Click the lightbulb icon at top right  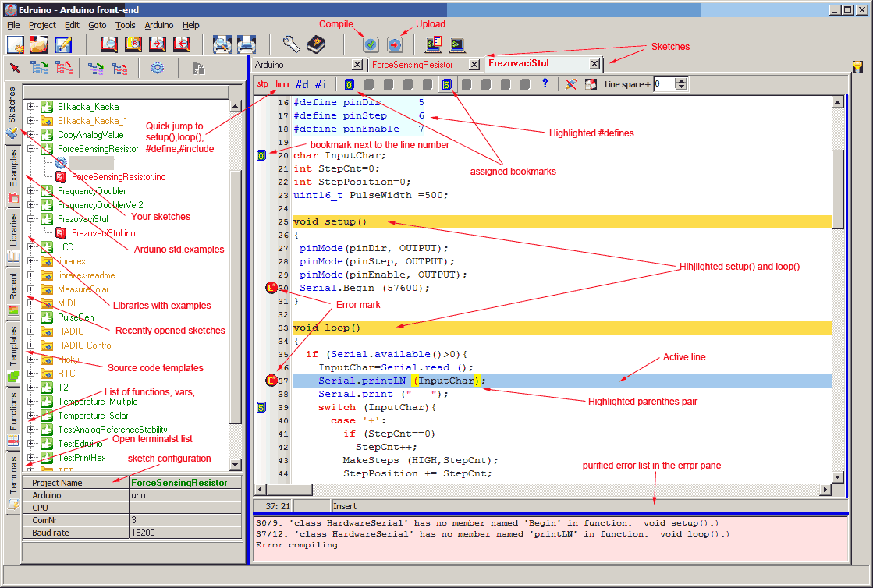tap(858, 67)
